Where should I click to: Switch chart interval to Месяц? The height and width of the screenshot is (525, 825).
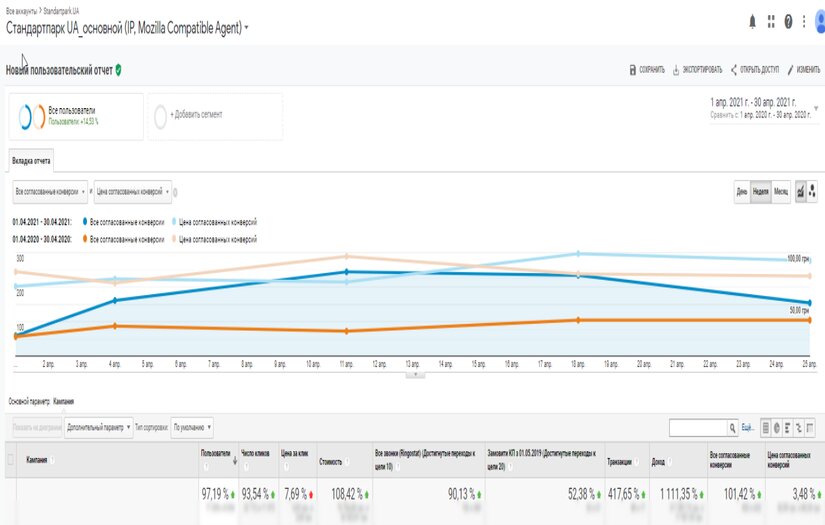pos(780,191)
